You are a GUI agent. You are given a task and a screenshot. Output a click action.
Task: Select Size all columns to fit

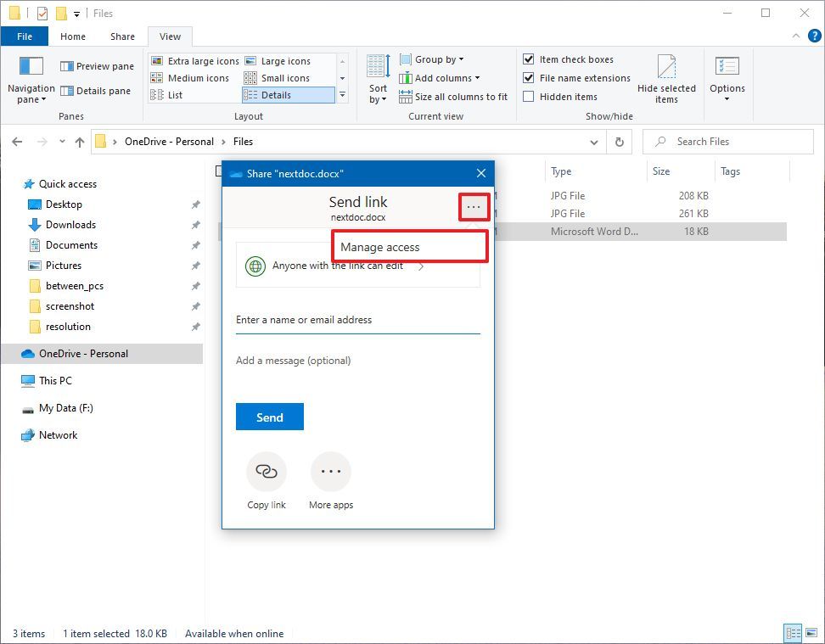tap(453, 97)
